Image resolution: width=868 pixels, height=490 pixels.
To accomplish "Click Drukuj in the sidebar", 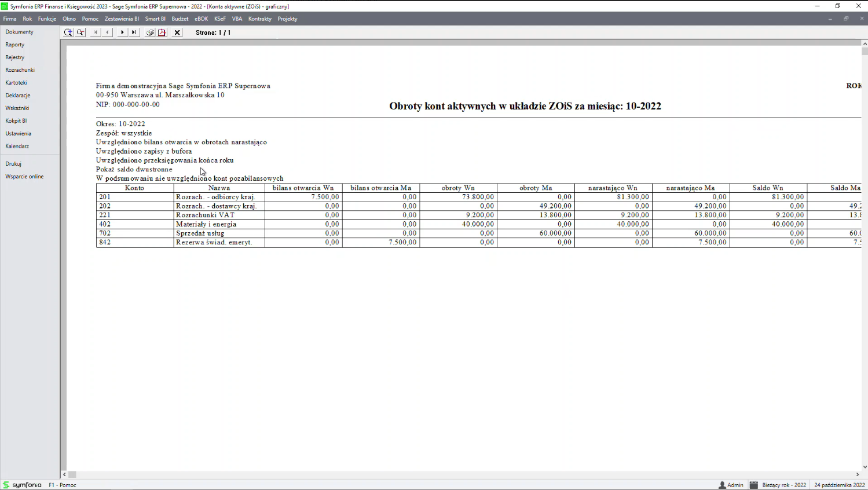I will (13, 164).
